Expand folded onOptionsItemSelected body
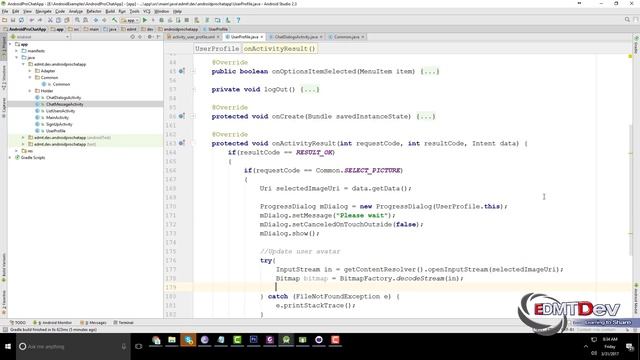640x360 pixels. click(x=429, y=71)
